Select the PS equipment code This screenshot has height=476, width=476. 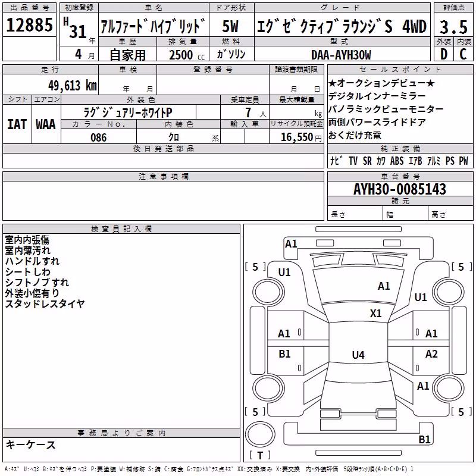click(x=450, y=161)
